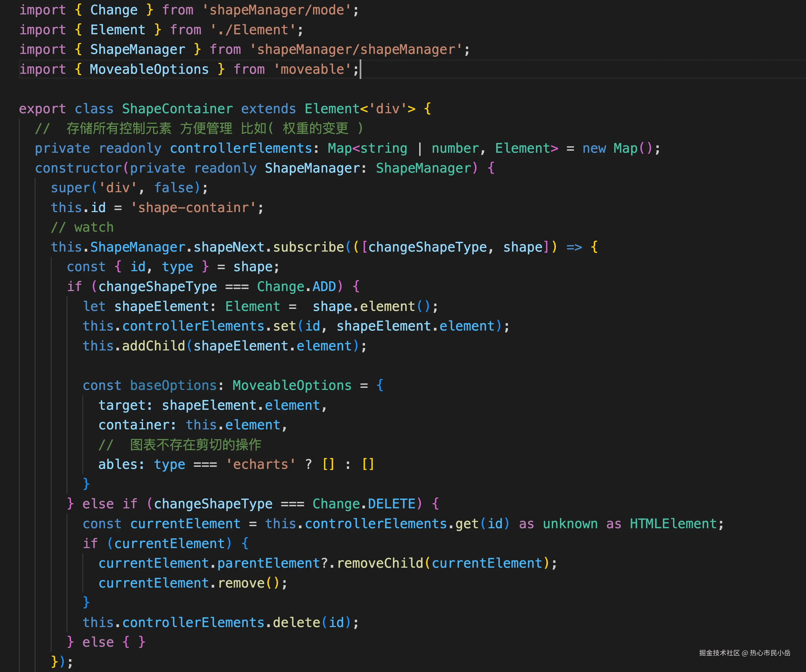806x672 pixels.
Task: Click the 'shape-containr' string literal
Action: (193, 207)
